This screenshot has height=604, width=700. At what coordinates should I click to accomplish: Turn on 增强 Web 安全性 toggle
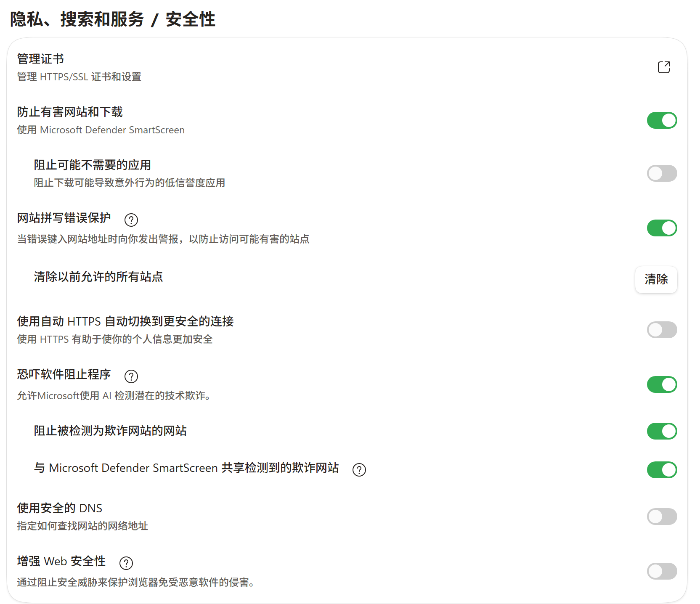[x=662, y=571]
